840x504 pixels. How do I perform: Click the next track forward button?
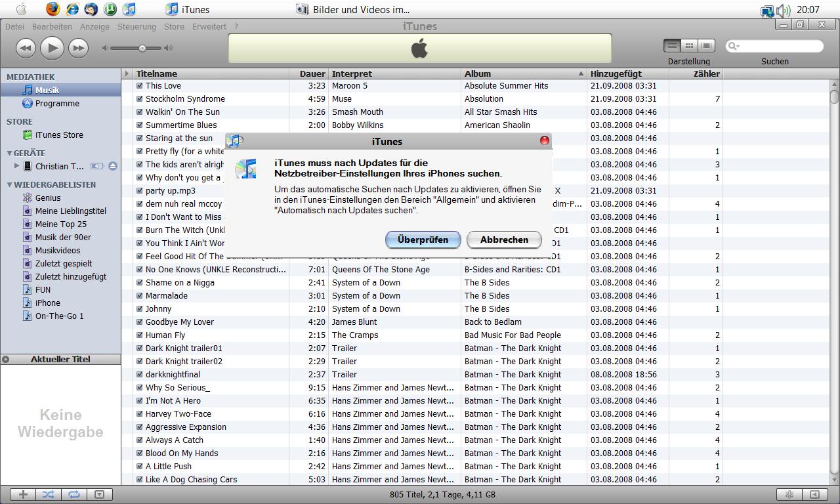coord(78,48)
